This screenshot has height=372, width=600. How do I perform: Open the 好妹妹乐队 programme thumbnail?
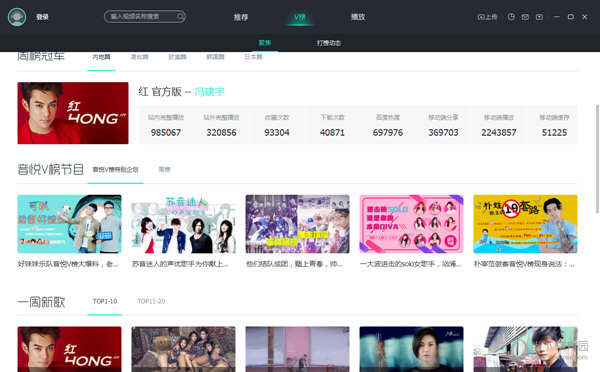tap(69, 224)
